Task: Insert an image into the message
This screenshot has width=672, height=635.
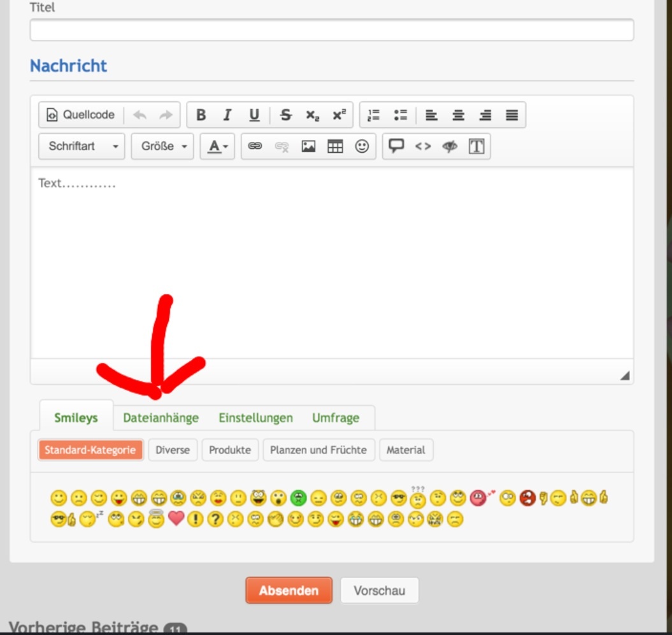Action: 308,146
